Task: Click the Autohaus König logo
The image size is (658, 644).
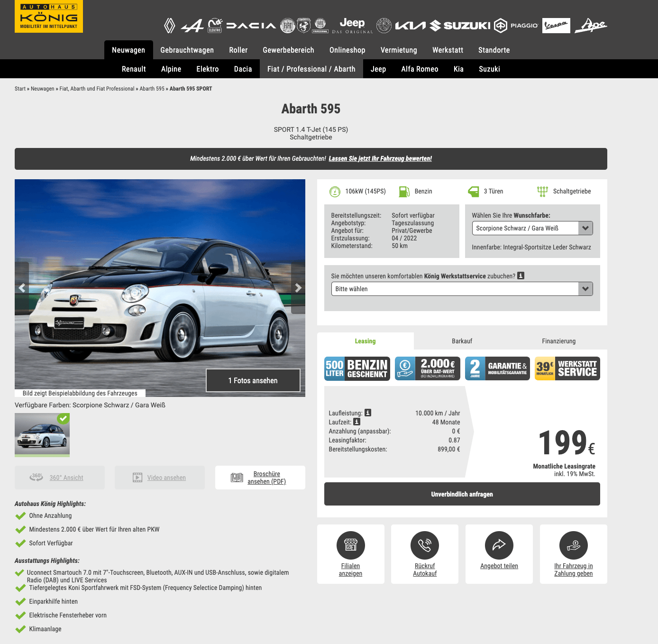Action: pos(49,17)
